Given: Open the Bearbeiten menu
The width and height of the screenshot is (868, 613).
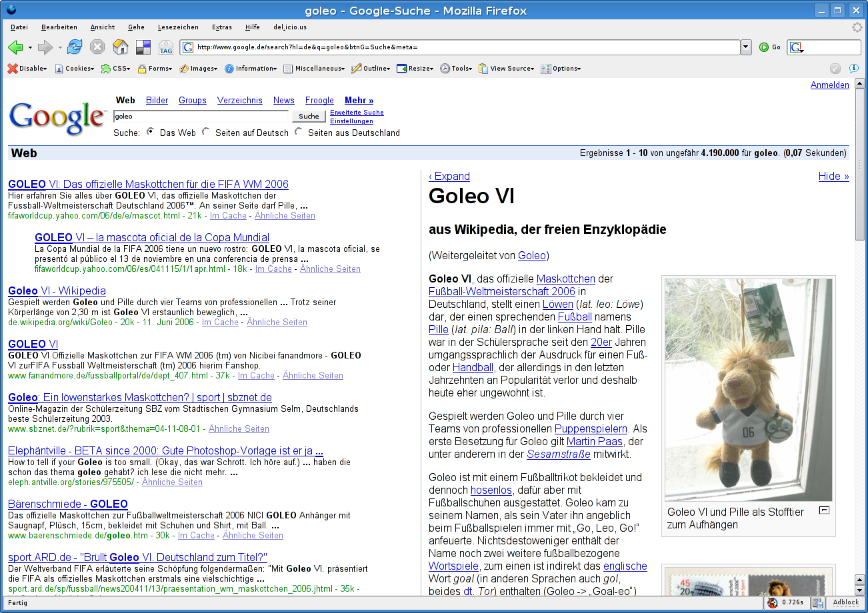Looking at the screenshot, I should pyautogui.click(x=59, y=27).
